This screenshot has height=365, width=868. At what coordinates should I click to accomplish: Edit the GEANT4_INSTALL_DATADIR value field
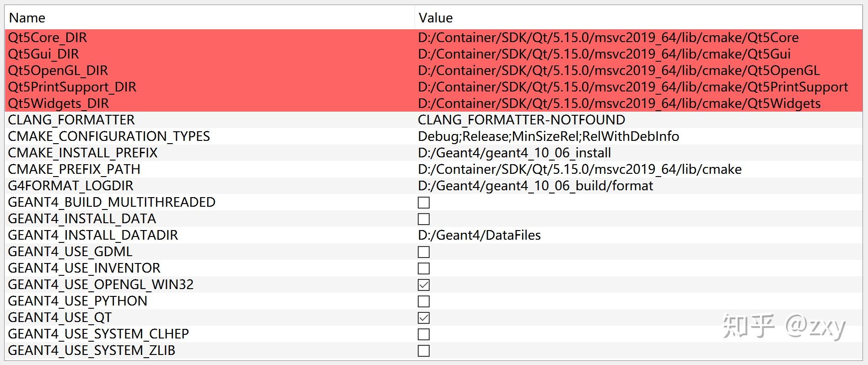tap(479, 235)
